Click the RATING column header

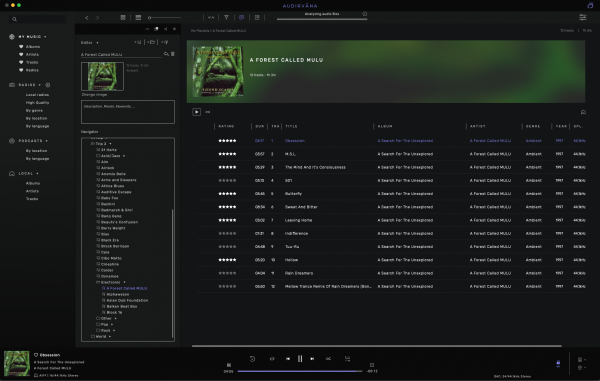coord(226,126)
